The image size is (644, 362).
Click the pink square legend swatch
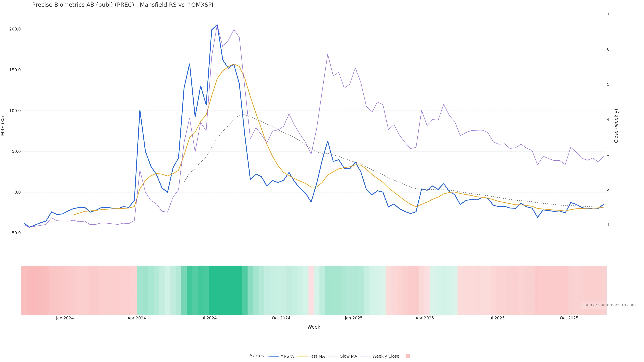tap(408, 356)
